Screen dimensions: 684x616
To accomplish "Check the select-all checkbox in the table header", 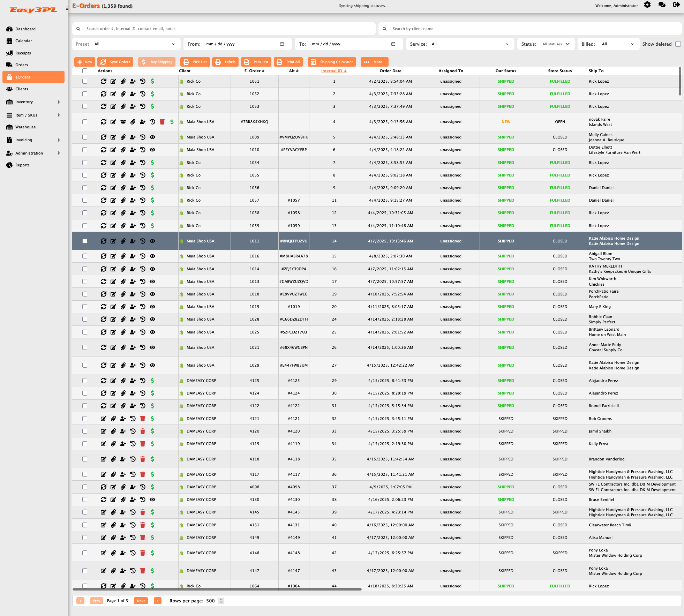I will (x=85, y=71).
